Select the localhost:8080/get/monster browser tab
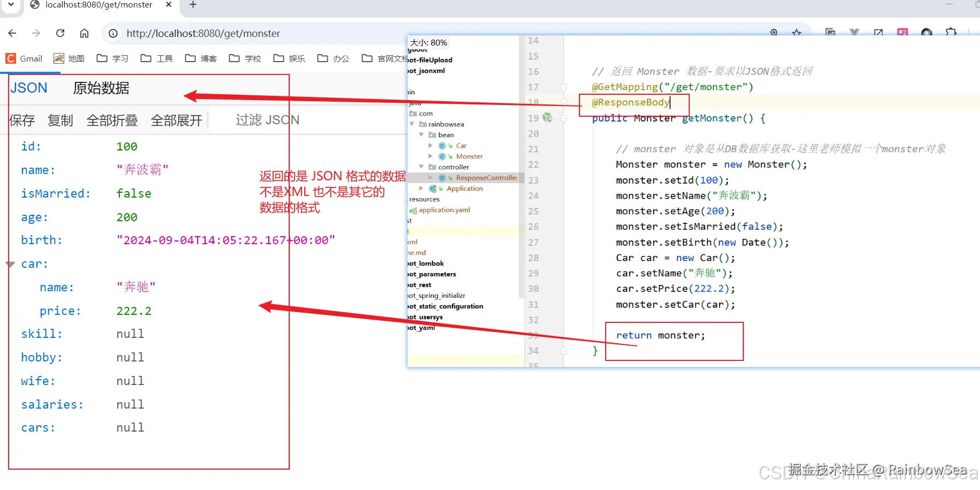The height and width of the screenshot is (490, 980). [101, 5]
